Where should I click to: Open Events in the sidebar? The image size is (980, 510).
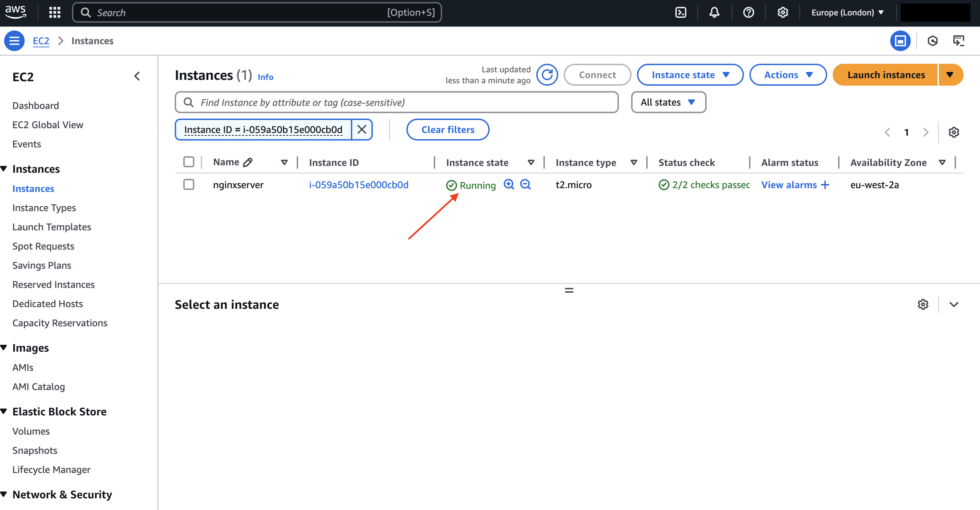27,144
